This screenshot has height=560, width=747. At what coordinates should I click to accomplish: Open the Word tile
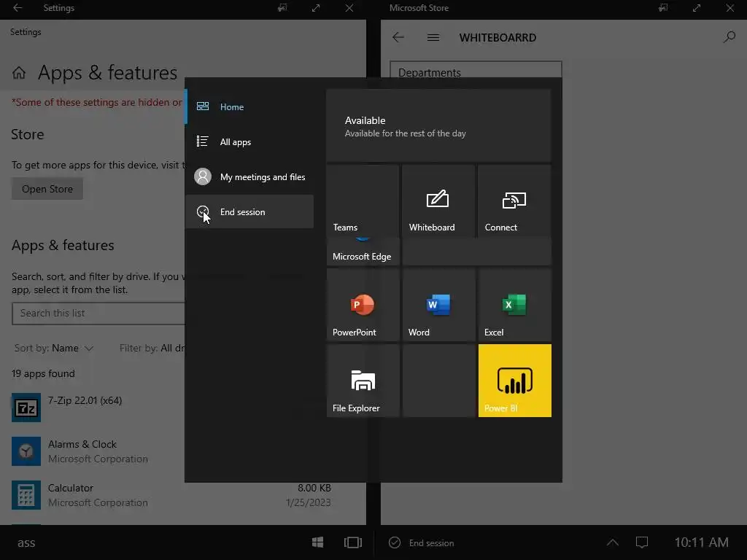point(438,306)
